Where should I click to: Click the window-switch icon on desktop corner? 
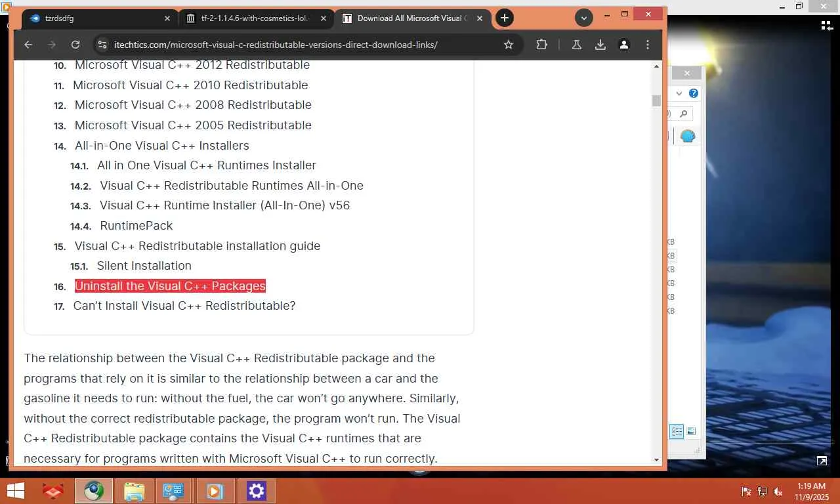(827, 26)
